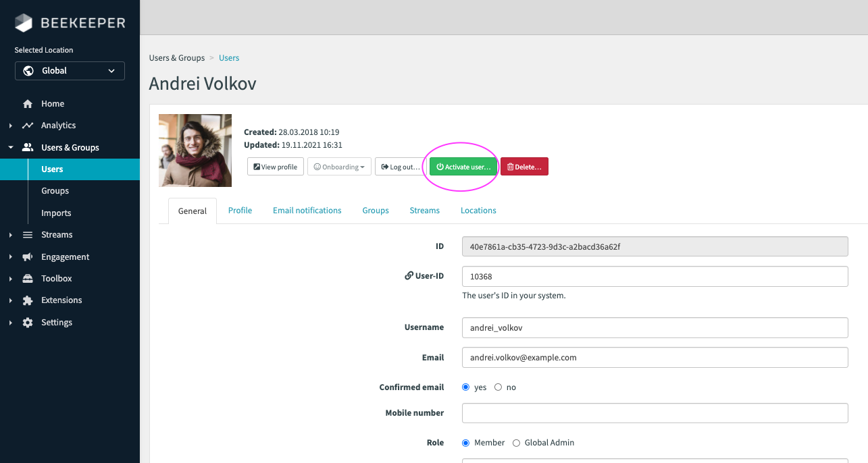
Task: Open Streams using its list icon
Action: point(27,234)
